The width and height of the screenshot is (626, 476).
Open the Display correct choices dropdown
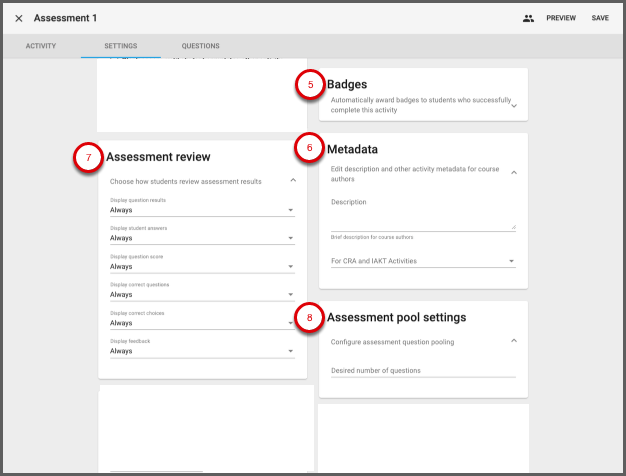[x=202, y=322]
